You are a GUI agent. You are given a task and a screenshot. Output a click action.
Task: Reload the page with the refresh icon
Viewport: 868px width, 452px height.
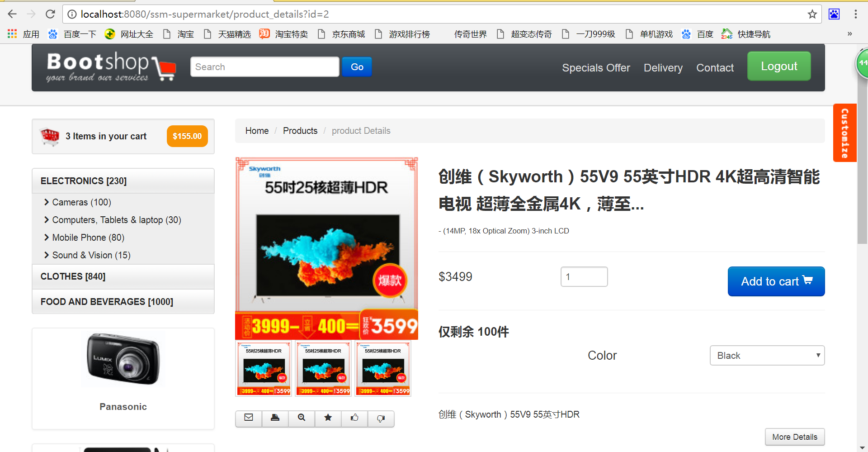(50, 14)
